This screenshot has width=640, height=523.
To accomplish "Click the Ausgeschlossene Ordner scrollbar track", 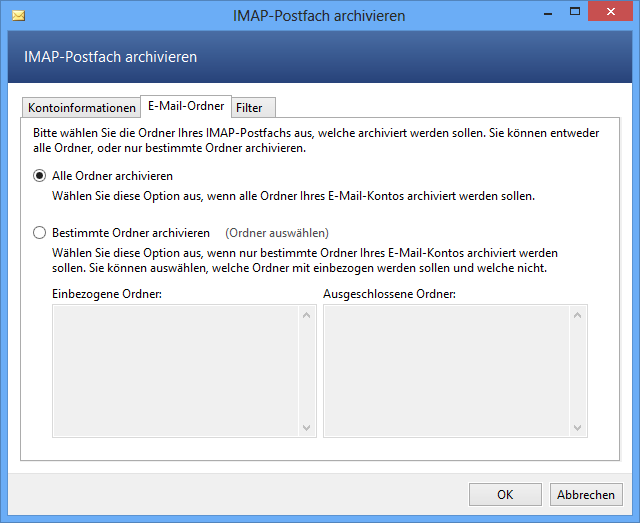I will coord(577,370).
